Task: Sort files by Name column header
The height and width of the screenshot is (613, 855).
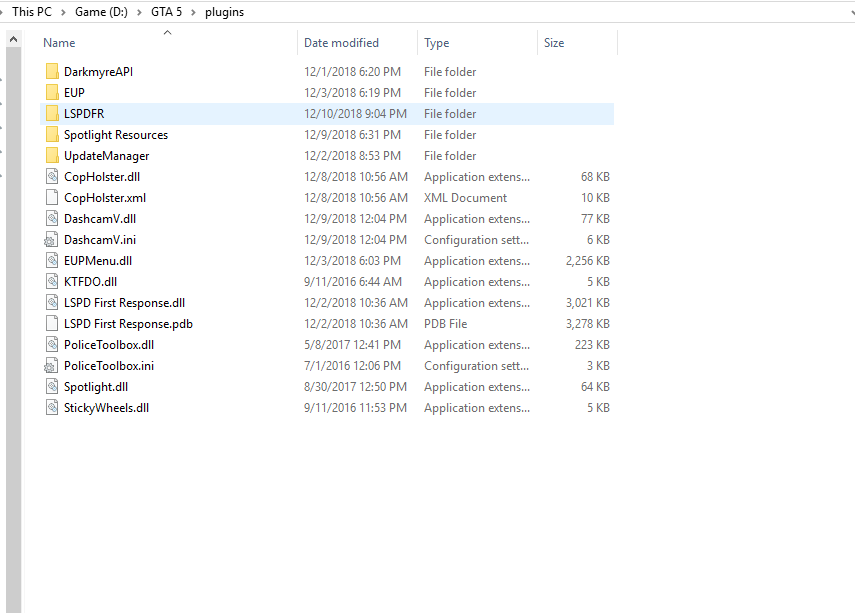Action: point(59,43)
